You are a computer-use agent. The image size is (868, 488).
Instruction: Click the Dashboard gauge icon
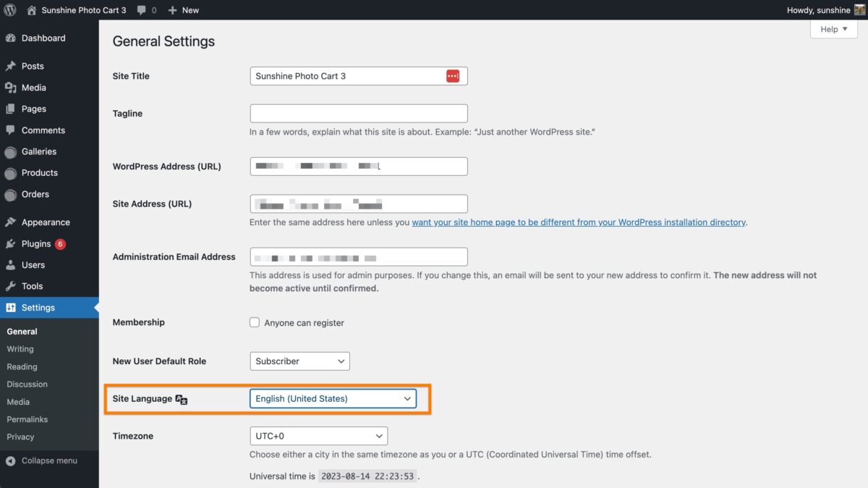click(10, 38)
